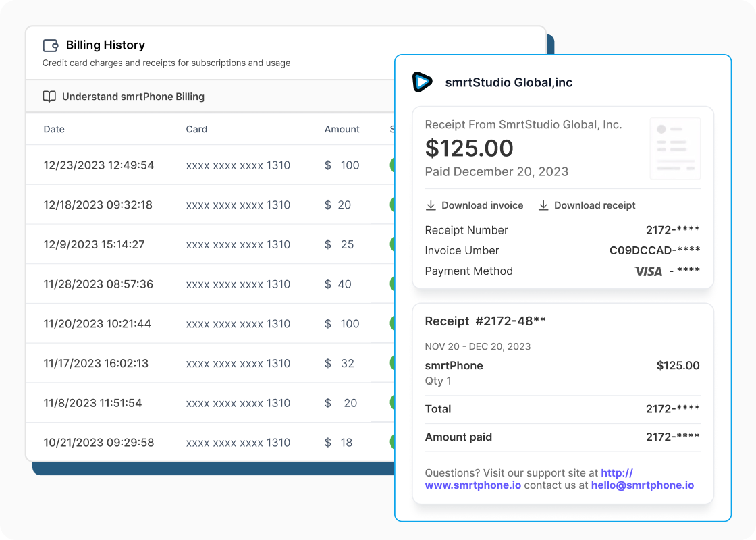This screenshot has width=756, height=540.
Task: Click the wallet icon beside Billing History
Action: point(50,45)
